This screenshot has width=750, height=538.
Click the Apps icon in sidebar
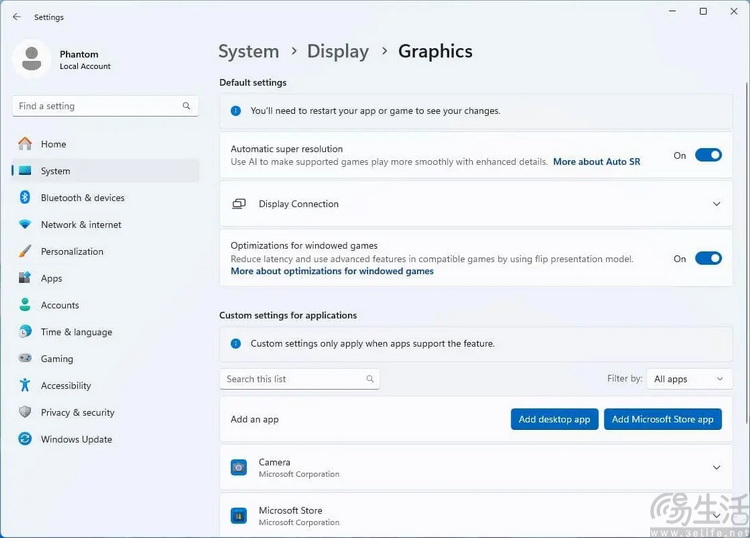click(x=25, y=277)
